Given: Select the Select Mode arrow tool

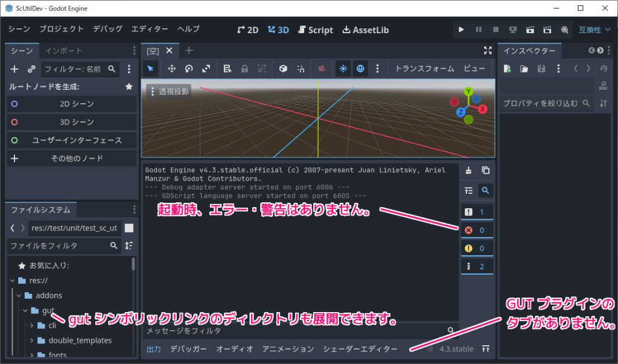Looking at the screenshot, I should (150, 69).
